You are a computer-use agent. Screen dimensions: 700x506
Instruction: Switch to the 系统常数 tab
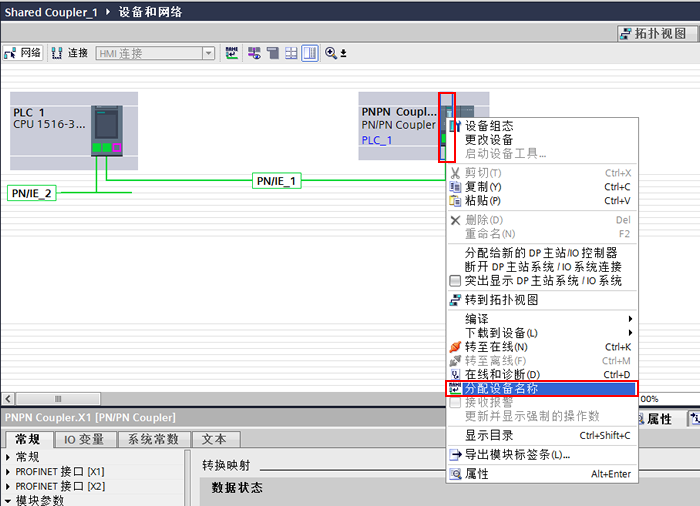pyautogui.click(x=154, y=439)
